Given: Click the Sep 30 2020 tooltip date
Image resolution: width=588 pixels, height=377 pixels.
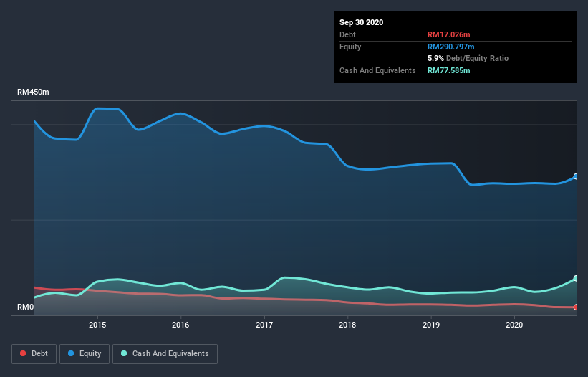Looking at the screenshot, I should point(362,22).
